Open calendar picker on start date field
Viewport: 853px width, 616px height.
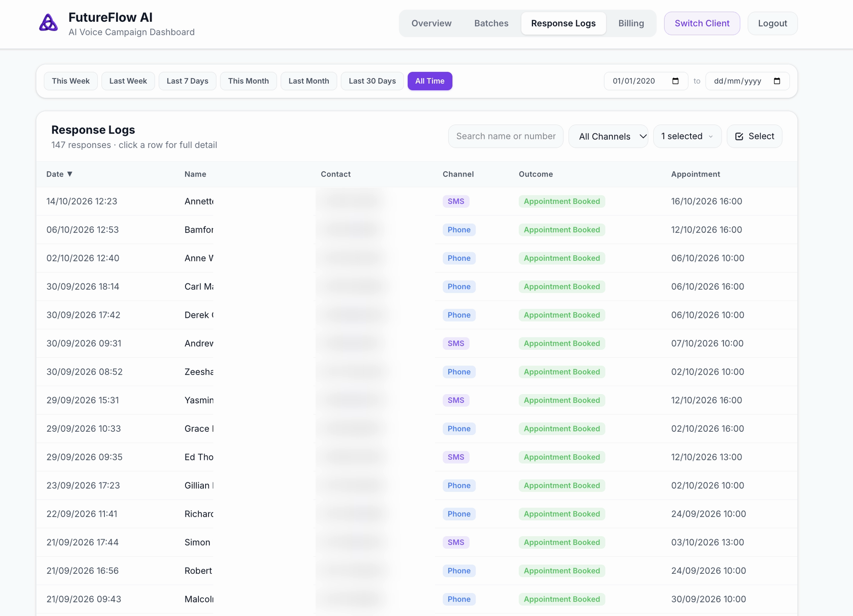675,81
